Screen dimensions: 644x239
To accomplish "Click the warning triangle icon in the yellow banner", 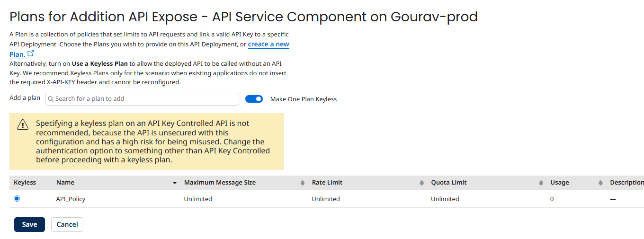I will pyautogui.click(x=23, y=124).
